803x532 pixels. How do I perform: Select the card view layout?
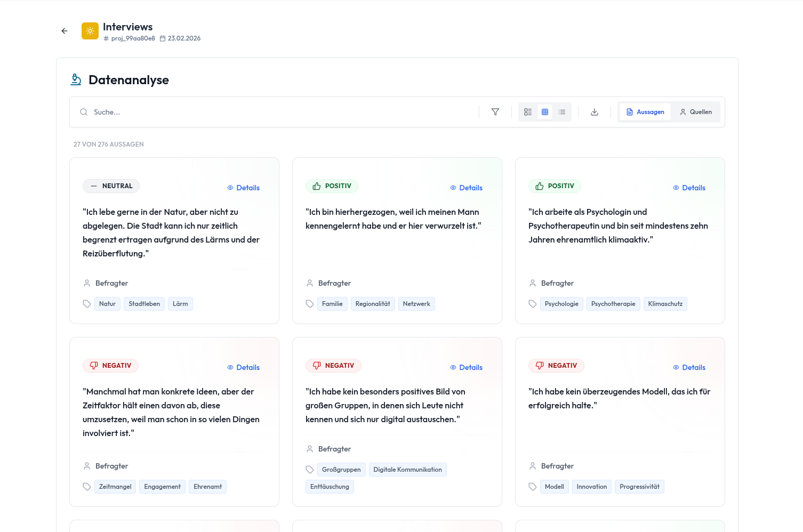coord(528,112)
